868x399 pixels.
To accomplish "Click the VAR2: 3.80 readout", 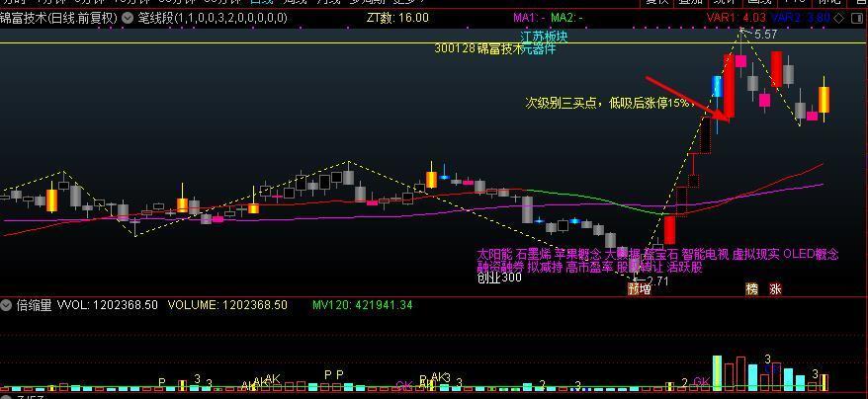I will click(801, 18).
